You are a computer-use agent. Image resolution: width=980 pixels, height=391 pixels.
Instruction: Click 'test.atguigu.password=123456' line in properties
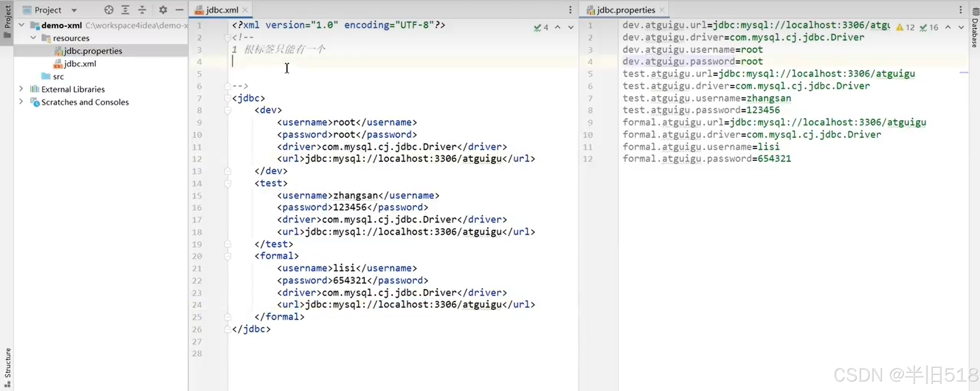pos(701,110)
